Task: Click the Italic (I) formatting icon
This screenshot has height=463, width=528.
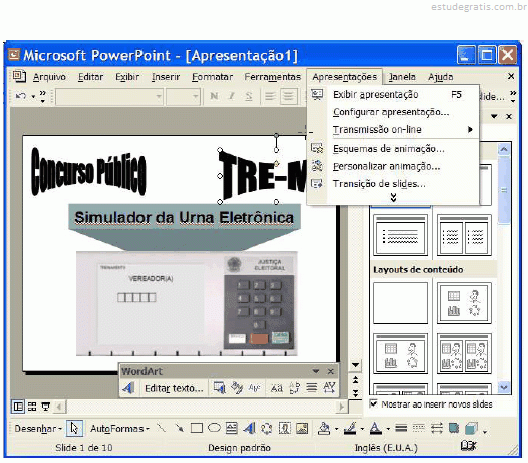Action: (231, 96)
